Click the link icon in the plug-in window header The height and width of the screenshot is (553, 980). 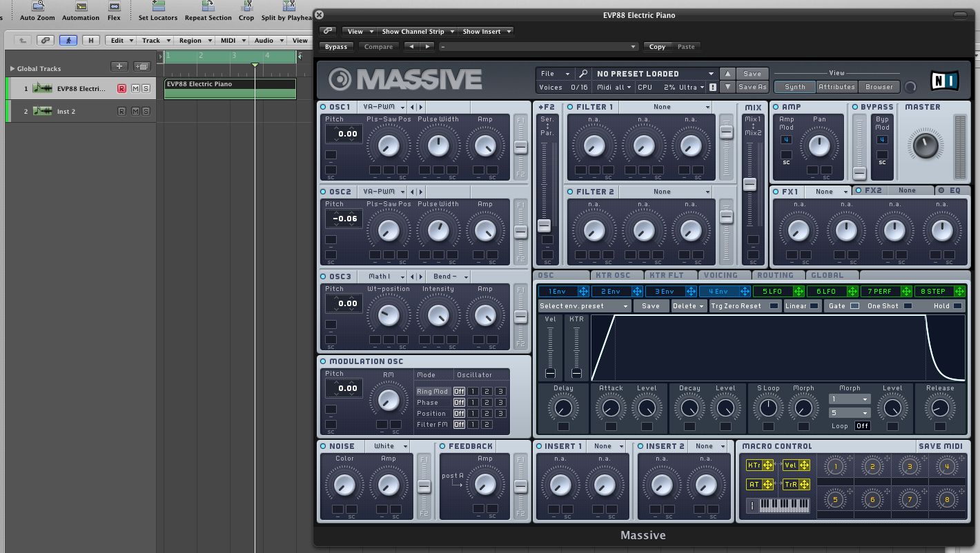point(327,31)
